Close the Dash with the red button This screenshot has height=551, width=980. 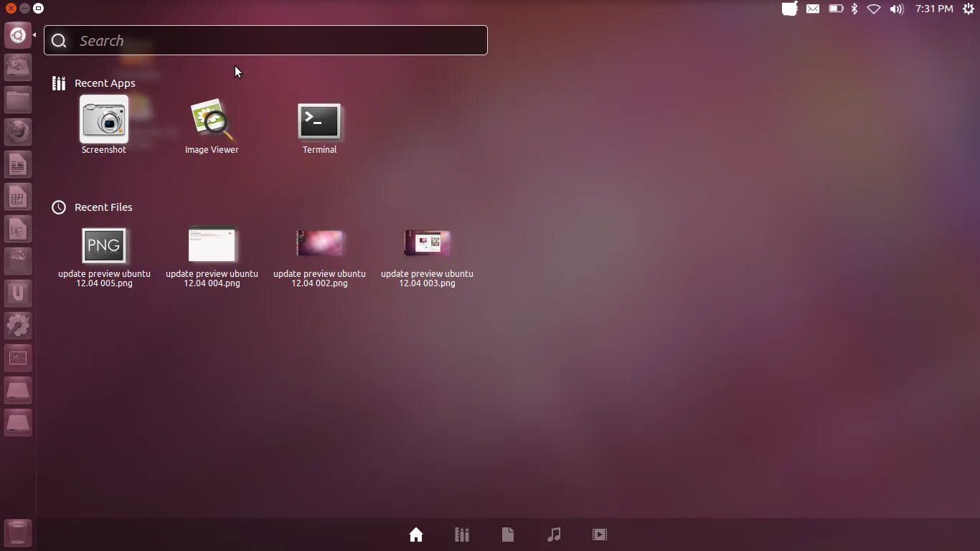pyautogui.click(x=11, y=8)
